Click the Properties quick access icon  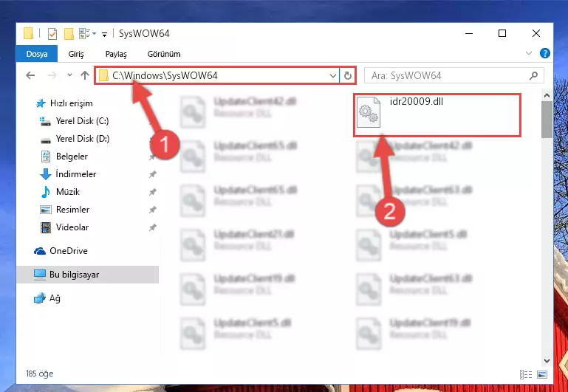click(x=52, y=34)
